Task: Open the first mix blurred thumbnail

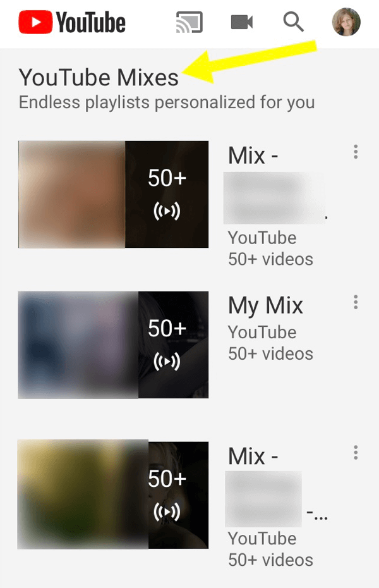Action: click(71, 194)
